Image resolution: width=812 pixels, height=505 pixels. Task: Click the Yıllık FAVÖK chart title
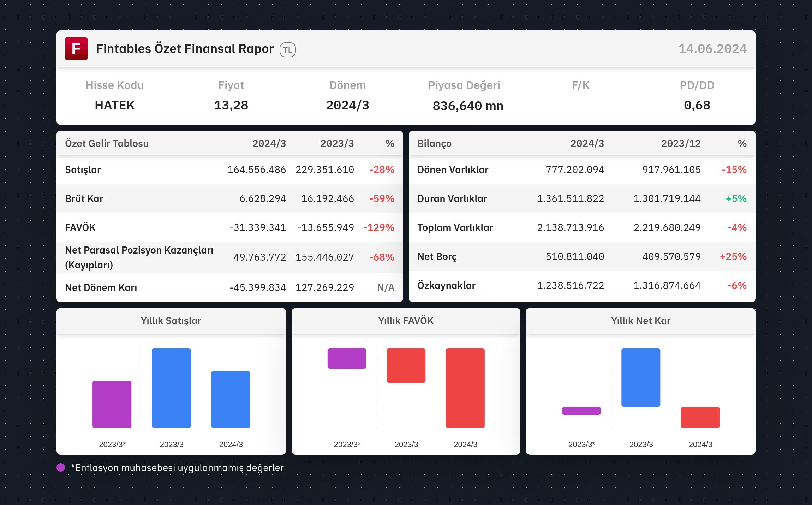(406, 321)
